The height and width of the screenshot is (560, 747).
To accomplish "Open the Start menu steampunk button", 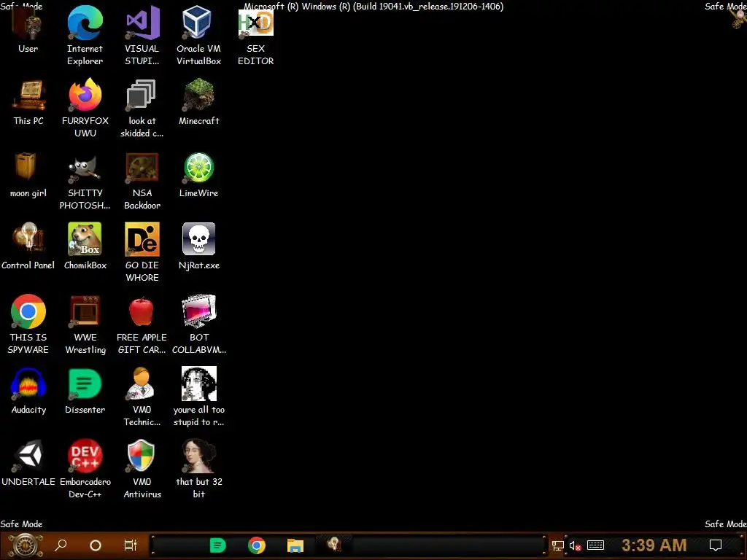I will pos(26,545).
